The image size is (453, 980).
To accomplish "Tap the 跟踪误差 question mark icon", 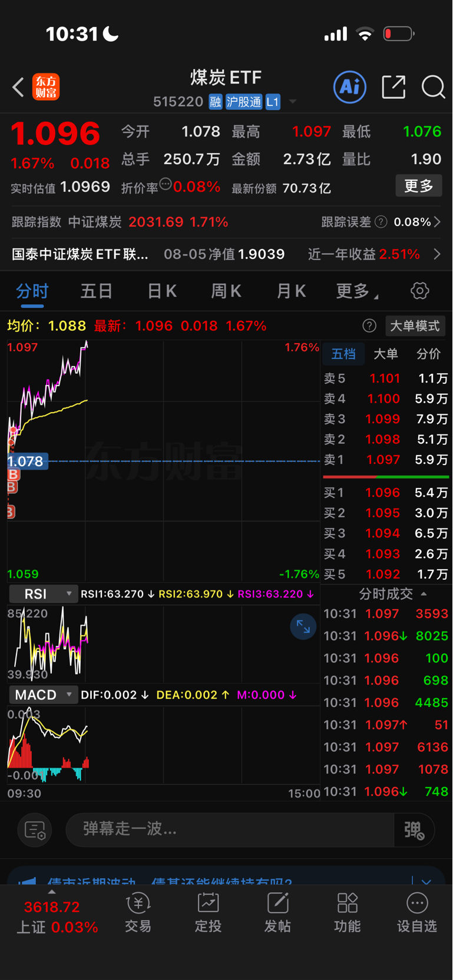I will pos(381,222).
